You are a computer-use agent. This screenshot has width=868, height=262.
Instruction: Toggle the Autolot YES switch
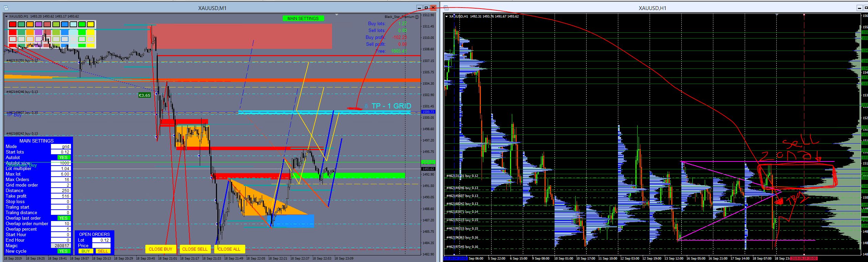(63, 157)
